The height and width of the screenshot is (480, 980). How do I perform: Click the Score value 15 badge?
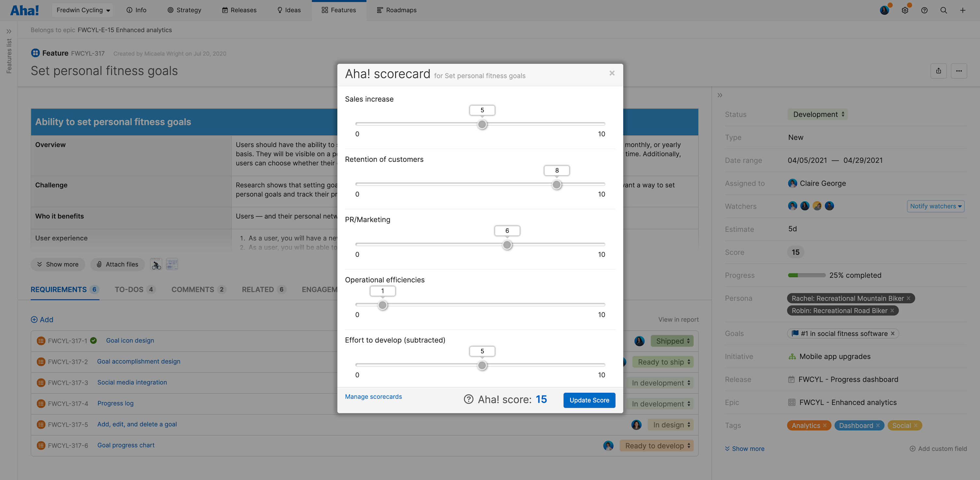pyautogui.click(x=795, y=252)
